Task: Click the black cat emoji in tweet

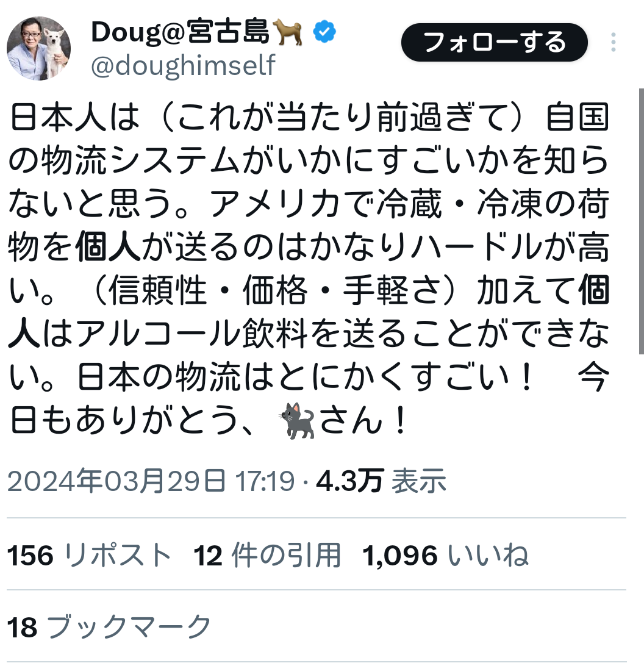Action: click(297, 421)
